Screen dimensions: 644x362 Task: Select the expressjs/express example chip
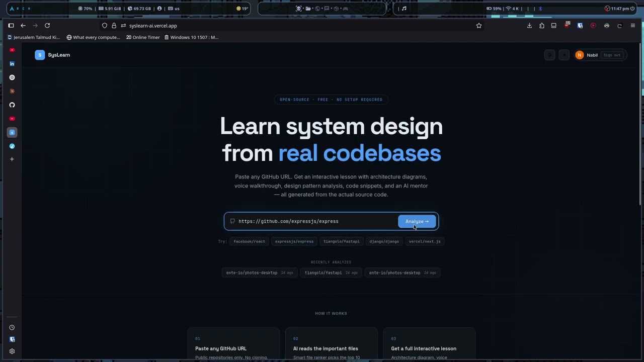(x=294, y=241)
